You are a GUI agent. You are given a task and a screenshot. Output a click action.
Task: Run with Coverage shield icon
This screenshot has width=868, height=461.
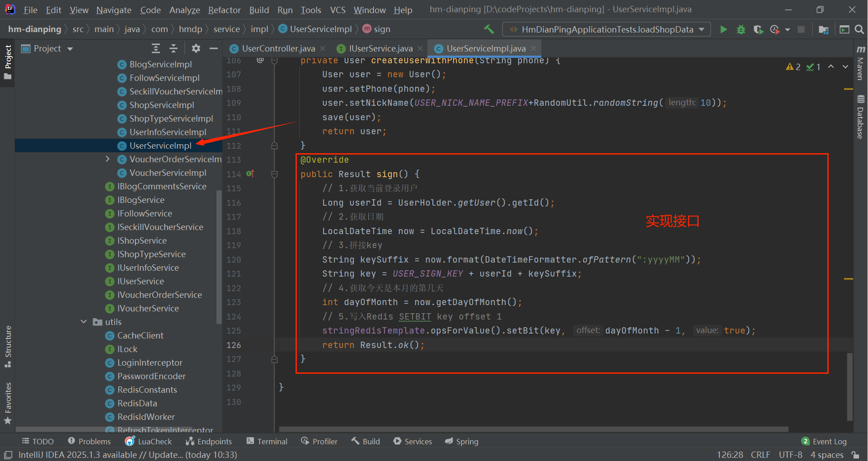[x=758, y=29]
